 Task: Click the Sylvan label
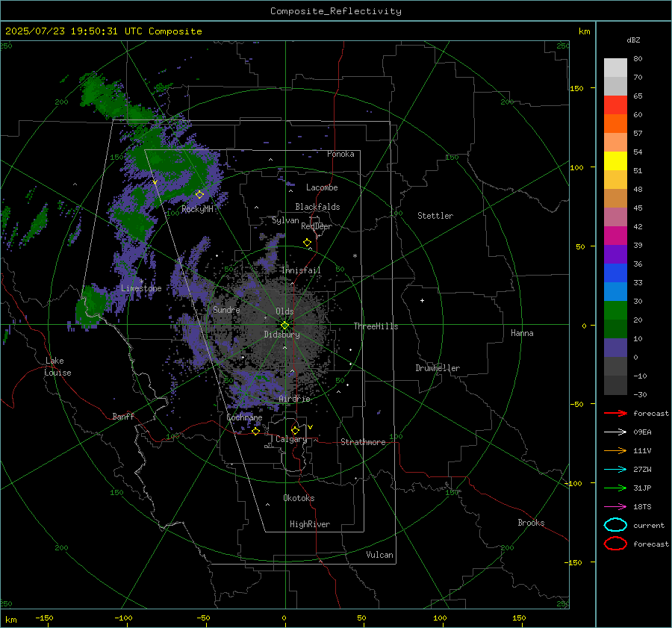285,220
